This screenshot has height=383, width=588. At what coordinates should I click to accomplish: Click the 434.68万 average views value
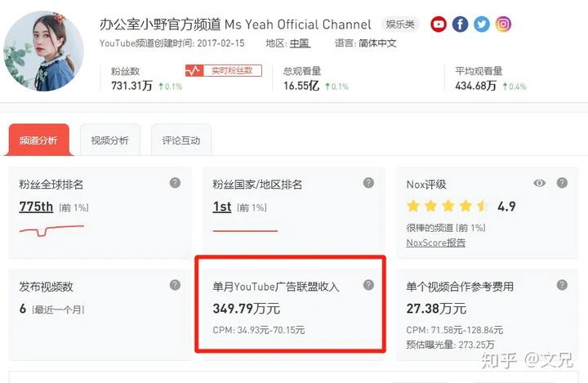pyautogui.click(x=476, y=86)
